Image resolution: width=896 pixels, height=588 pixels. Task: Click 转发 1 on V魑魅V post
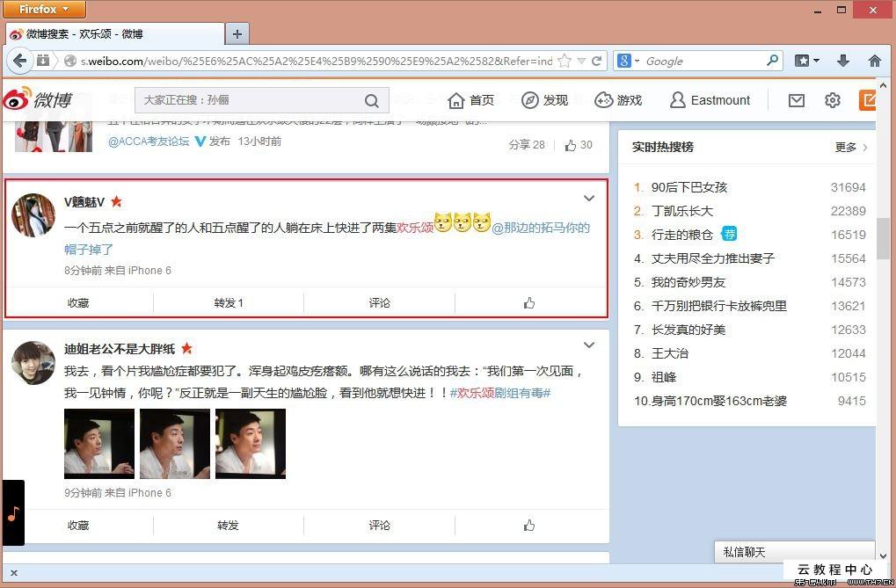[229, 303]
